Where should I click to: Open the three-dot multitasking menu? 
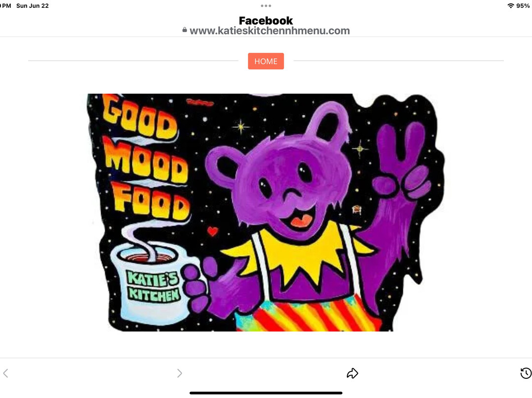click(266, 6)
